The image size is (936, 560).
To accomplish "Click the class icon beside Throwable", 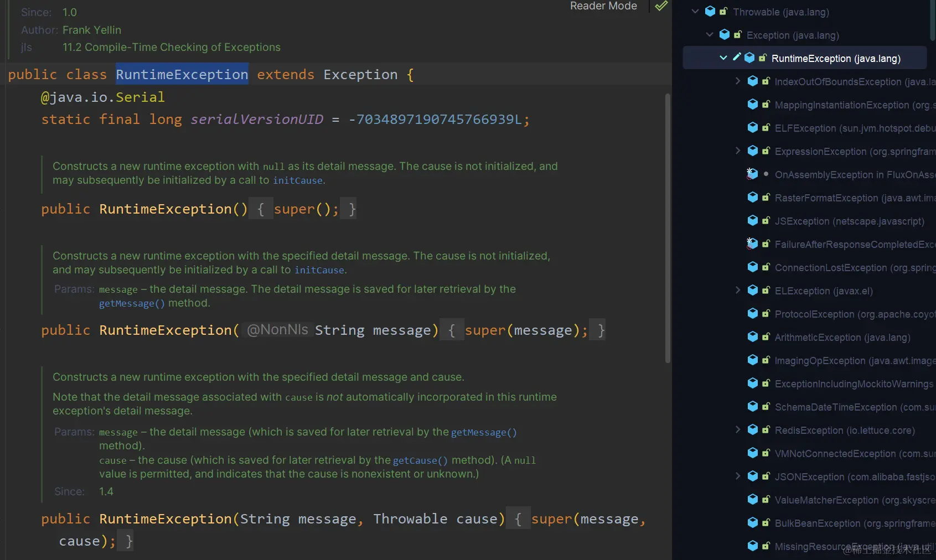I will 710,11.
